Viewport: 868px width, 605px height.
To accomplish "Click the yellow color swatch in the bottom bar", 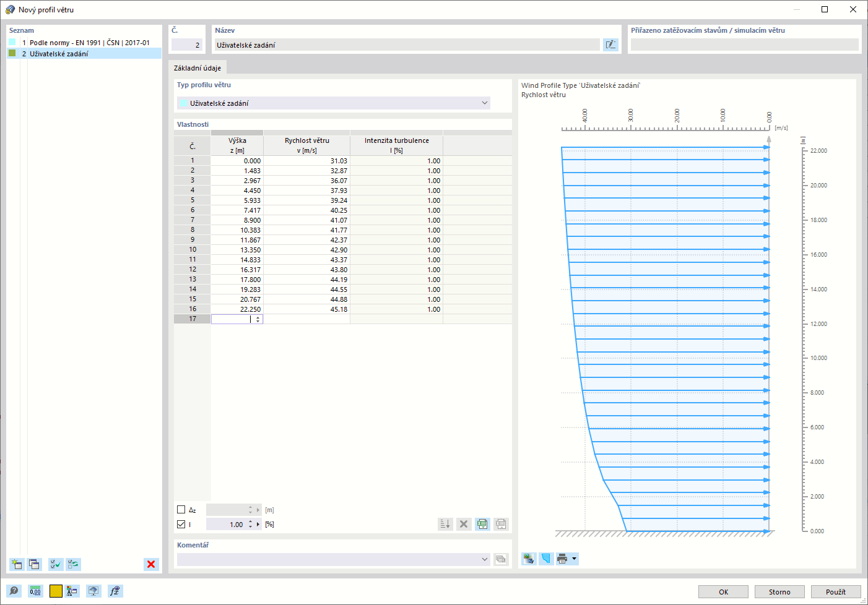I will coord(56,591).
